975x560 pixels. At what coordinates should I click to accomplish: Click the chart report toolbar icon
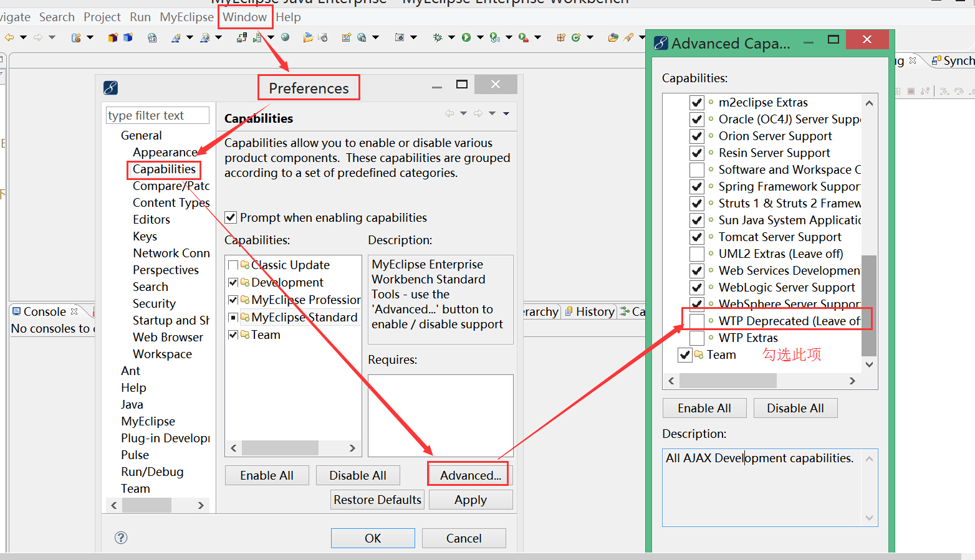(x=346, y=37)
